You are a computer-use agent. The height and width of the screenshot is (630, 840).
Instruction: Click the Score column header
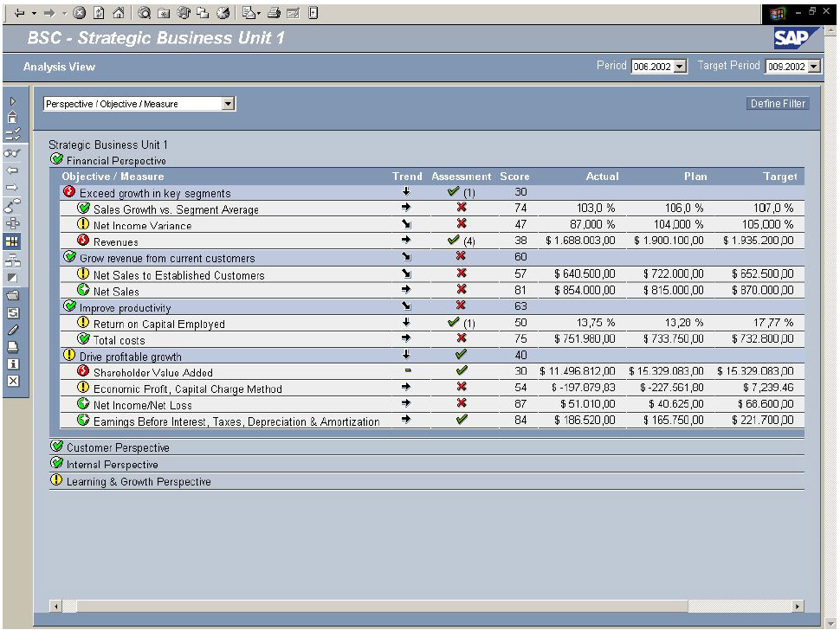pos(514,176)
